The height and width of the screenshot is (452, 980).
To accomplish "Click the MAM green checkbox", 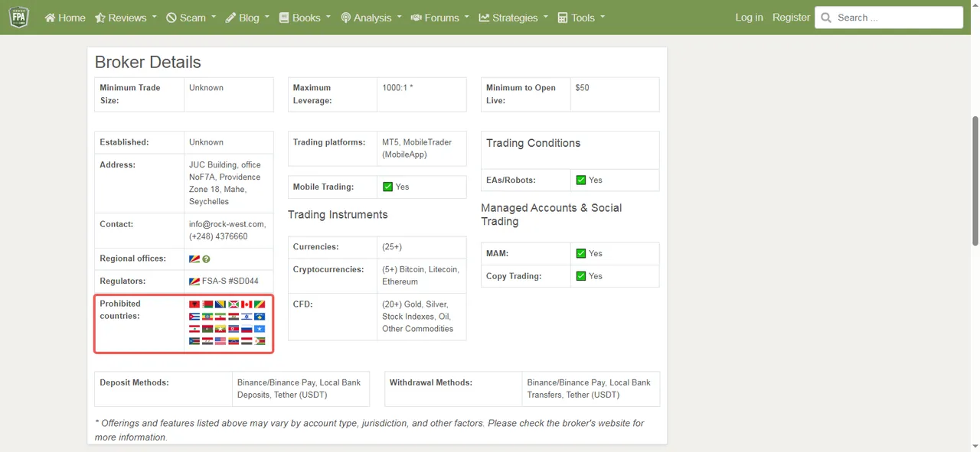I will click(x=581, y=253).
